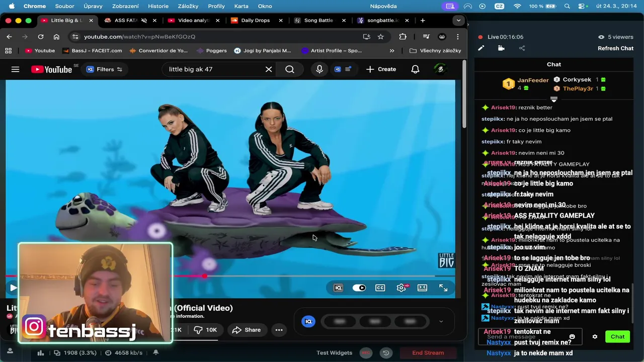Open the Artist Profile – Spo... bookmark
The image size is (644, 362).
click(x=332, y=50)
